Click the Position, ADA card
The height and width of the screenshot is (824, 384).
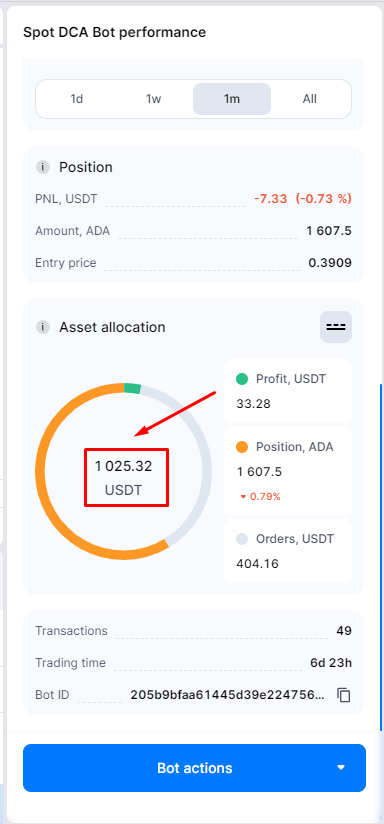(x=288, y=471)
